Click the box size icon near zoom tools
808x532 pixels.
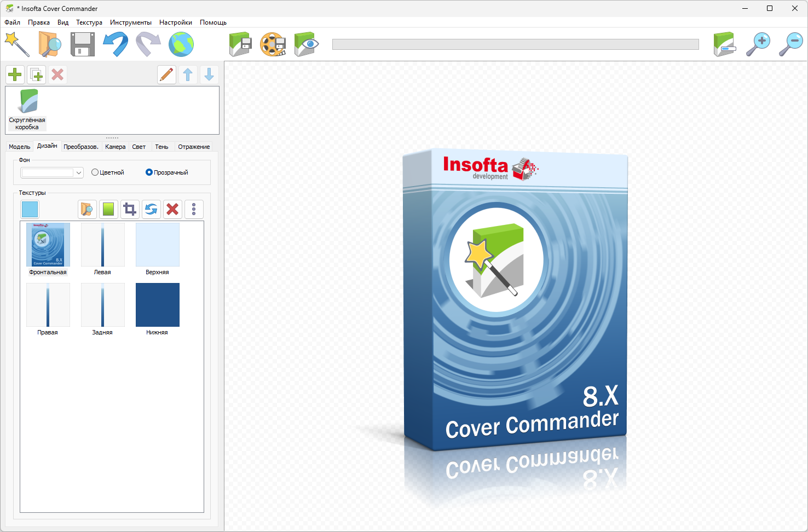pos(725,44)
